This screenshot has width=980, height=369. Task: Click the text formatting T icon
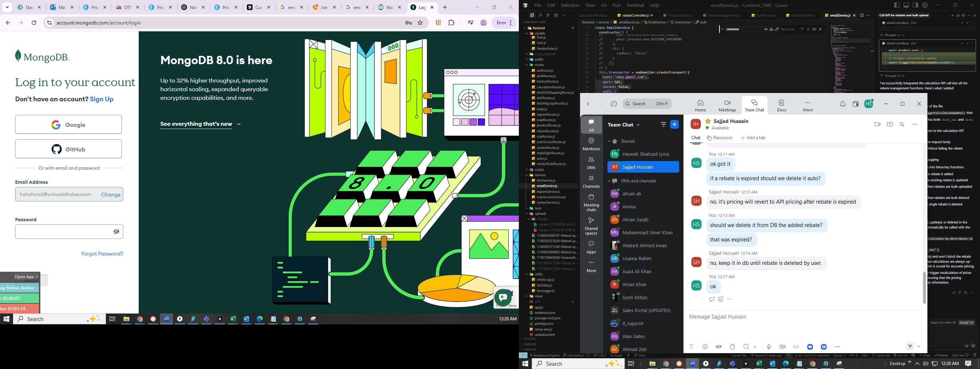[x=691, y=347]
